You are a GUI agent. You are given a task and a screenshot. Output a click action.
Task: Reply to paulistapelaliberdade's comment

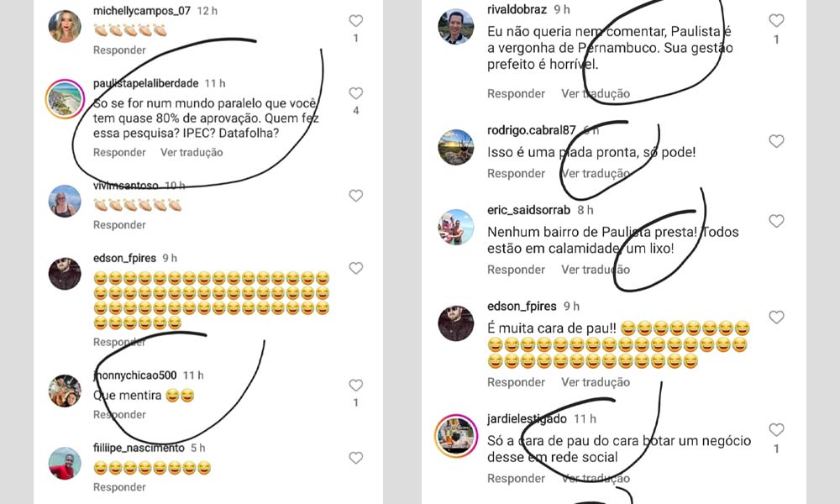point(119,152)
